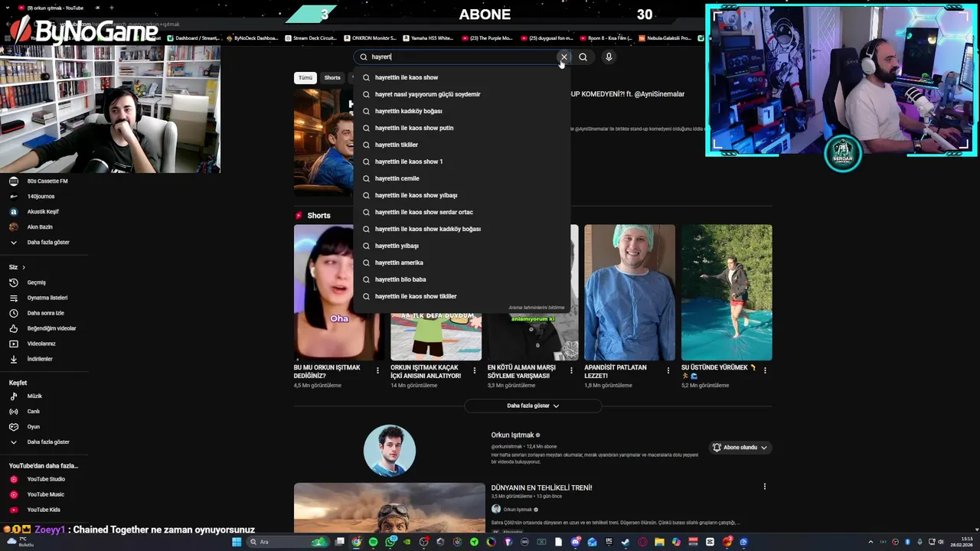Open 'Dashboard / Stream...' bookmark
The width and height of the screenshot is (980, 551).
point(194,37)
